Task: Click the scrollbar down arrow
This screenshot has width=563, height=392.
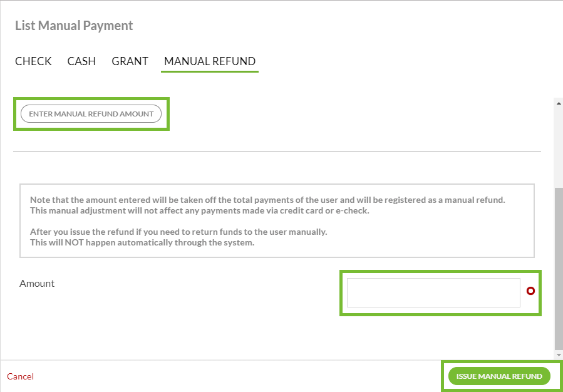Action: pyautogui.click(x=558, y=354)
